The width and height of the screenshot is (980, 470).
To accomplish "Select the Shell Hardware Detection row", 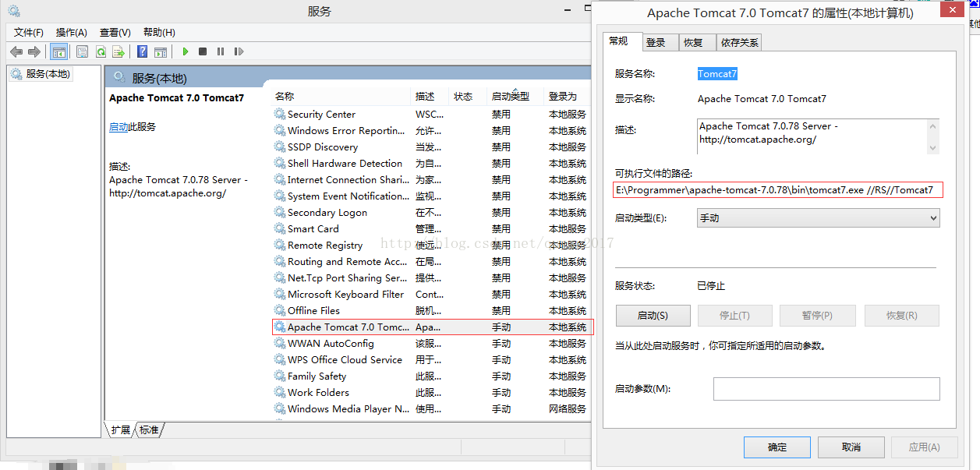I will (433, 163).
